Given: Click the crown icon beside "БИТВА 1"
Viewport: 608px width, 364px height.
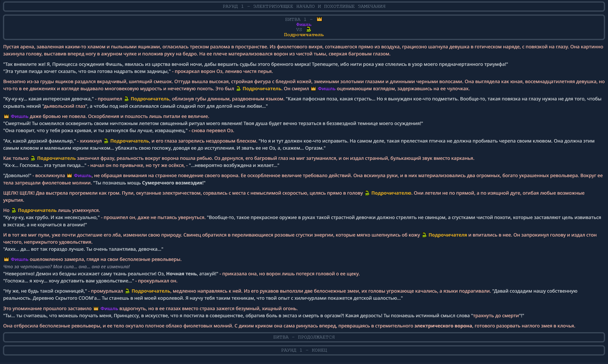Looking at the screenshot, I should pyautogui.click(x=319, y=19).
